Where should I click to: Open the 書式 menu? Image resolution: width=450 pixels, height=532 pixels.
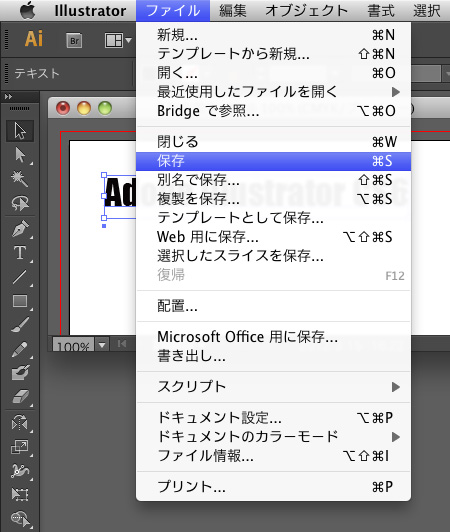pos(381,11)
